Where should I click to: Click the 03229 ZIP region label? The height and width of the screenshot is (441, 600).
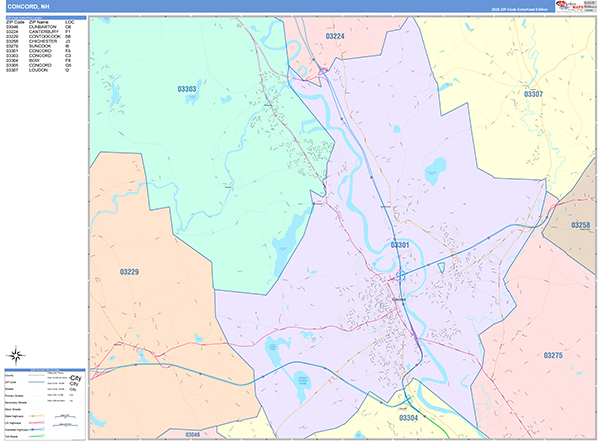(129, 272)
